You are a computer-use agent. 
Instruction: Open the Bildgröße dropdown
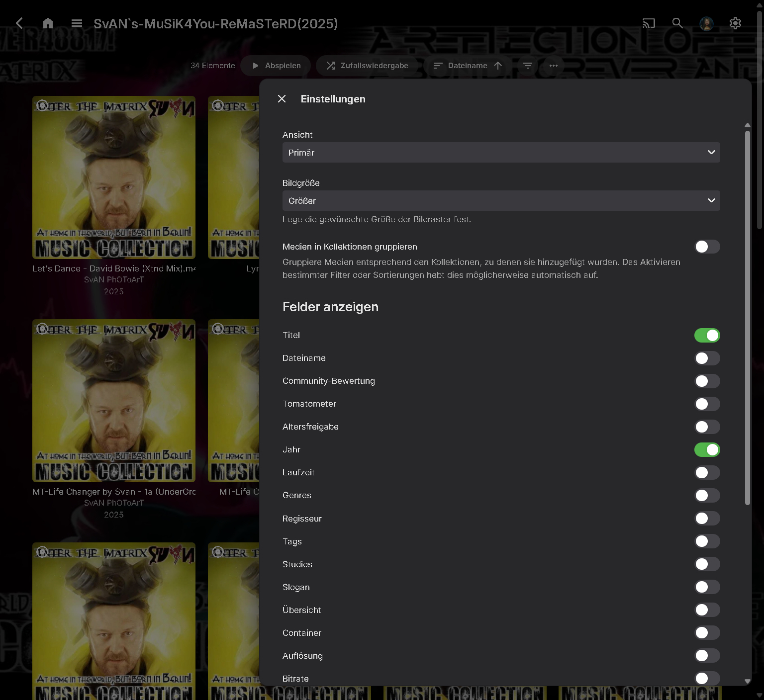pos(501,201)
